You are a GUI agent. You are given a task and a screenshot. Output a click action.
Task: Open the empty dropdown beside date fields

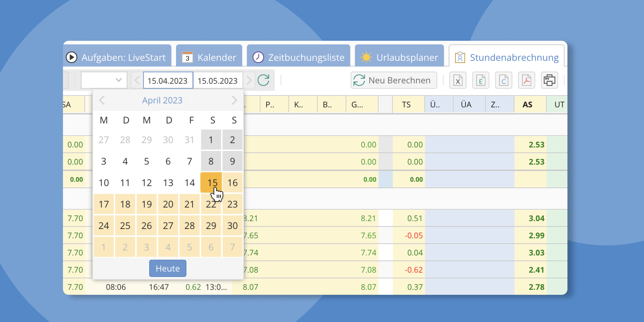[x=104, y=80]
